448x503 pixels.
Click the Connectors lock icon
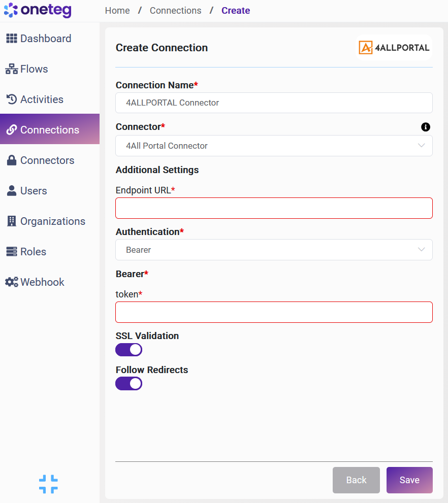pos(12,160)
